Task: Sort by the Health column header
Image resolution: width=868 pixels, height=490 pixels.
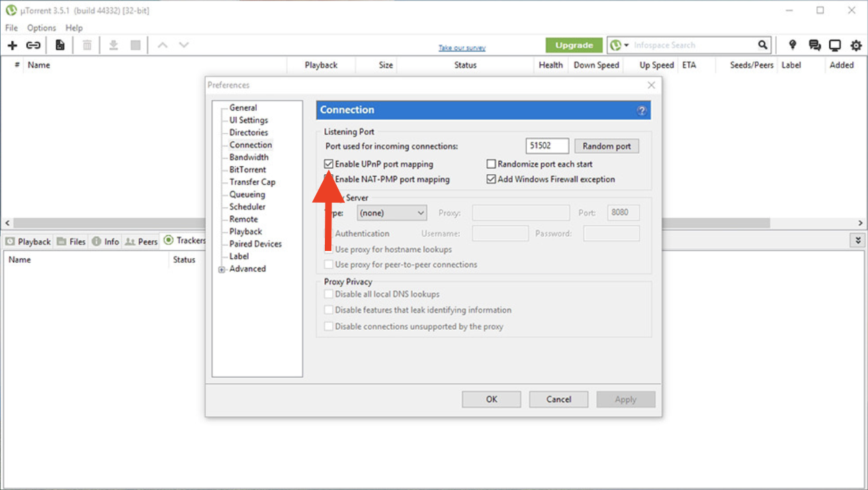Action: (x=550, y=65)
